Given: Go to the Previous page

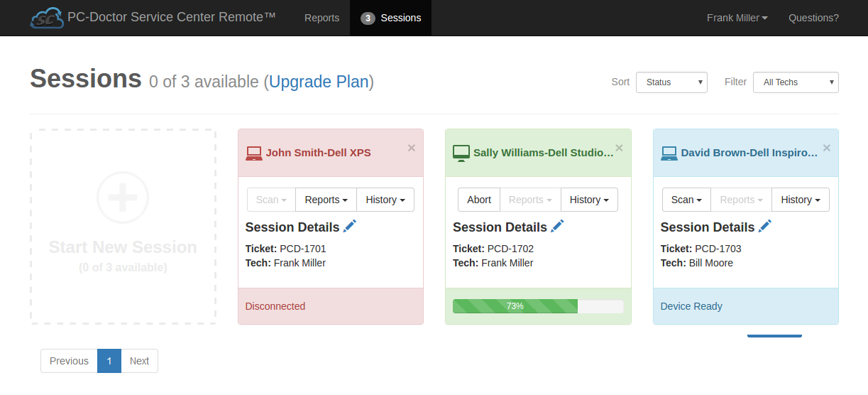Looking at the screenshot, I should pos(69,361).
